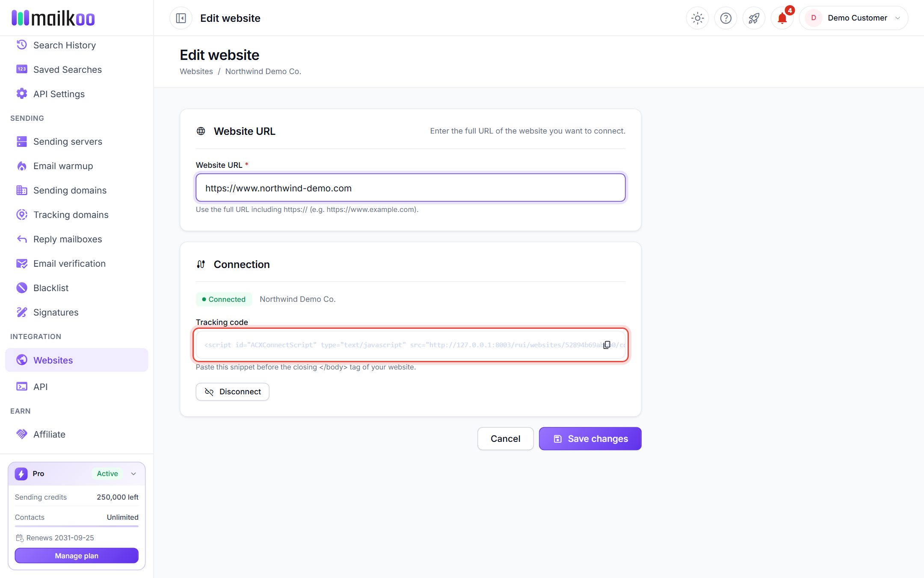Collapse the sidebar panel toggle icon
Image resolution: width=924 pixels, height=578 pixels.
[x=181, y=18]
